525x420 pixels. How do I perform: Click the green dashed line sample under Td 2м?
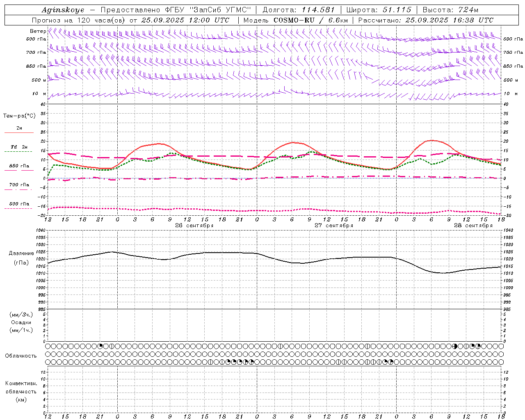[18, 152]
